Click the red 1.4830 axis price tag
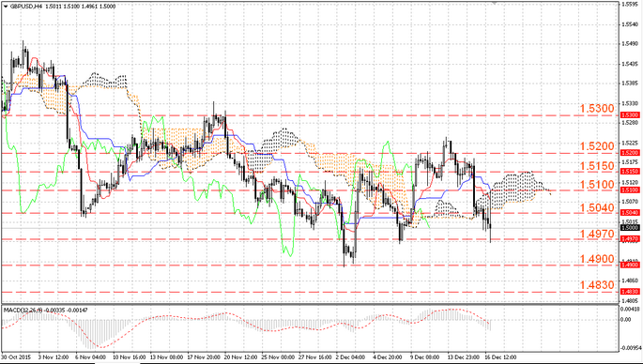The height and width of the screenshot is (364, 643). (x=630, y=292)
